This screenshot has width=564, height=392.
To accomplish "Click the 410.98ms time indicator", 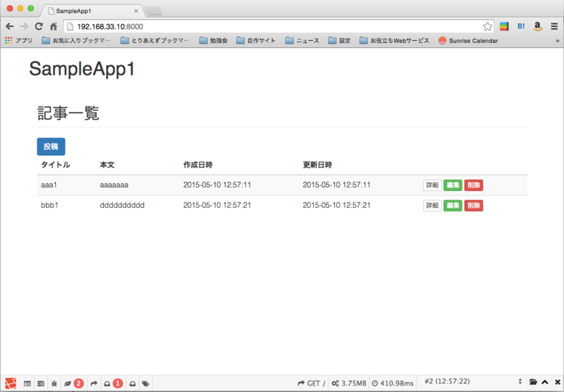I will 393,384.
